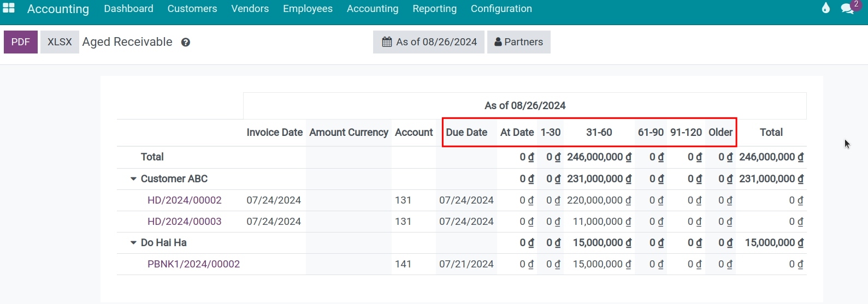Open the Dashboard menu
868x304 pixels.
[x=128, y=9]
